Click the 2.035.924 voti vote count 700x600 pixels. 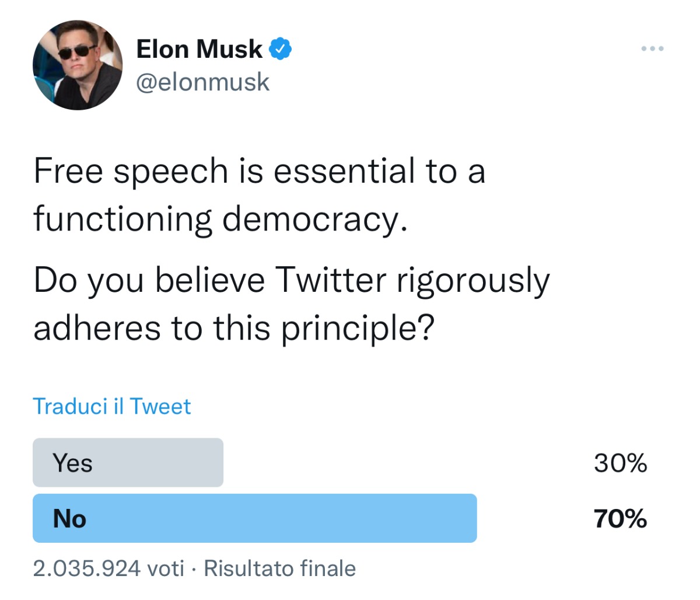(108, 568)
